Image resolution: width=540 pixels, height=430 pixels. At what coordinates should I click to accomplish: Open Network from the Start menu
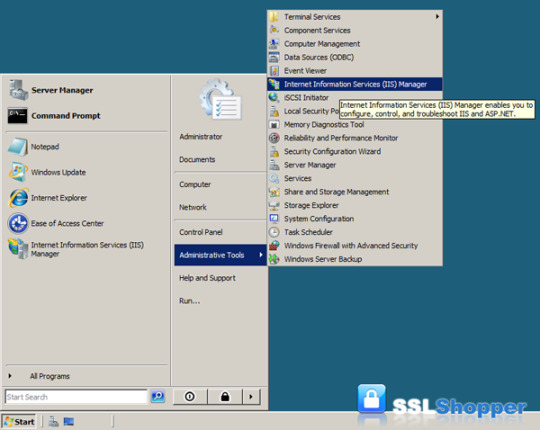pyautogui.click(x=193, y=207)
